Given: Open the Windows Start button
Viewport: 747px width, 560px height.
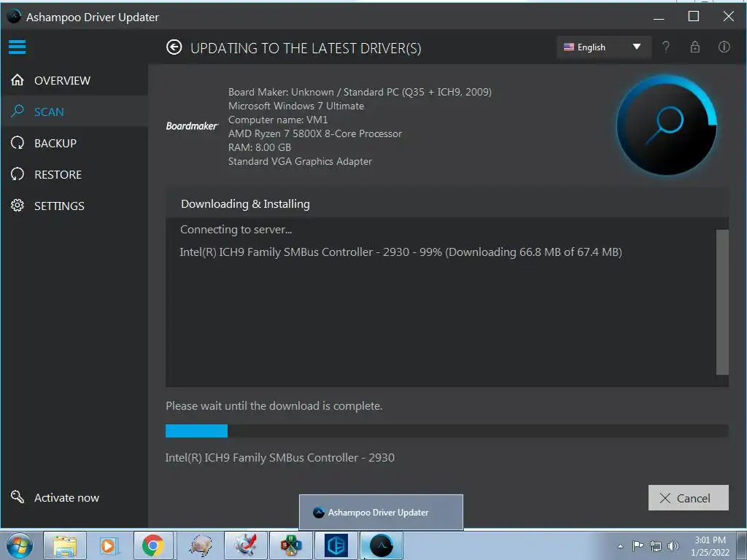Looking at the screenshot, I should (20, 545).
